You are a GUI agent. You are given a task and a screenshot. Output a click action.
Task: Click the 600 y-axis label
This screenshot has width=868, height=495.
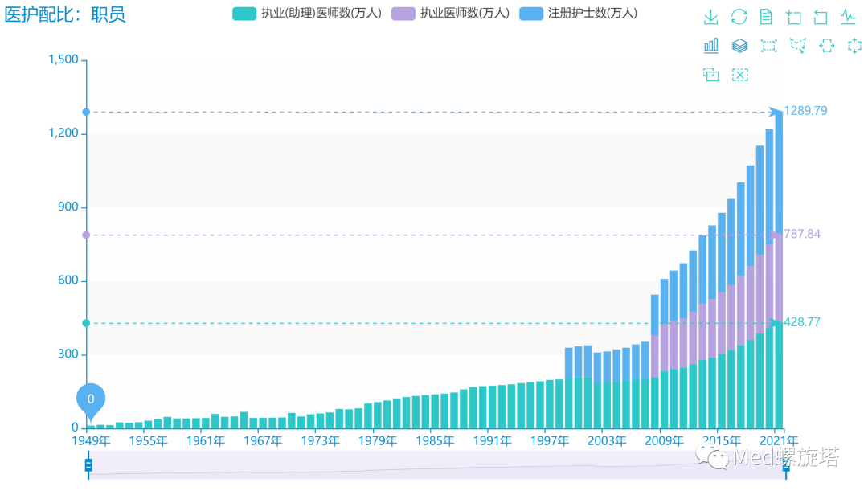[x=68, y=280]
